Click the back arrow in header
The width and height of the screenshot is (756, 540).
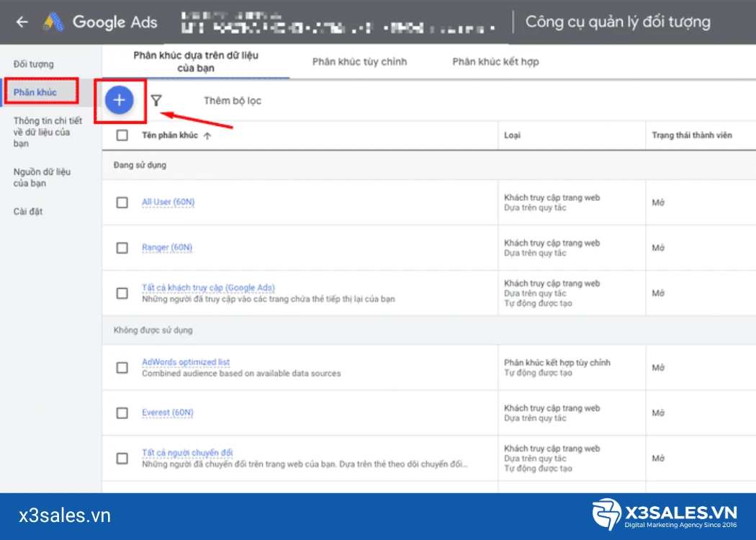(x=22, y=22)
